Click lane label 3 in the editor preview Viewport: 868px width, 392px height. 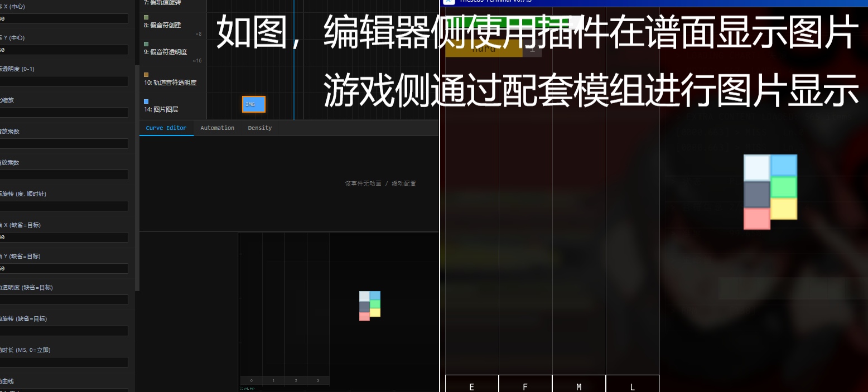coord(318,380)
